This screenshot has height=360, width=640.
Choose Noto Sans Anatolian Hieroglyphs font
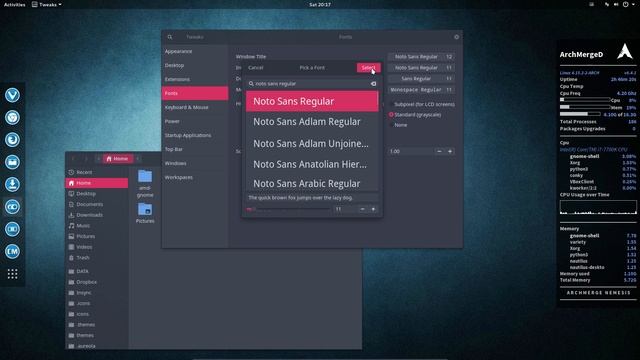point(312,164)
